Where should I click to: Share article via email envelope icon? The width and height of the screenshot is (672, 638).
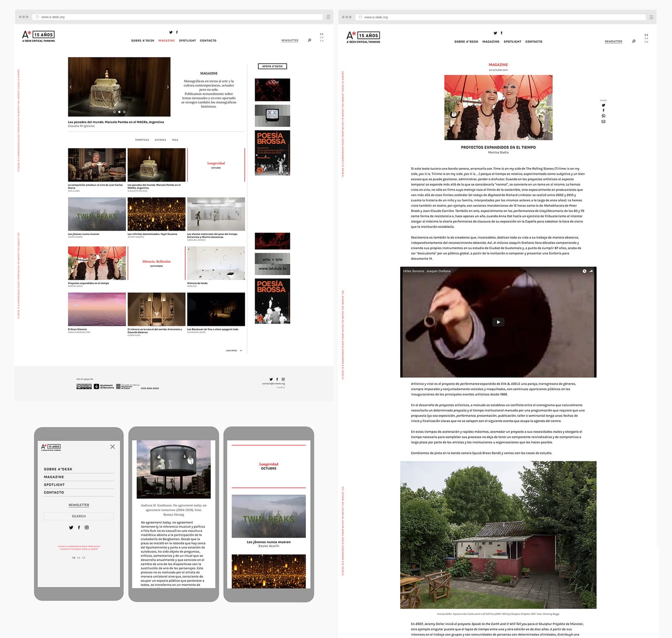click(604, 121)
